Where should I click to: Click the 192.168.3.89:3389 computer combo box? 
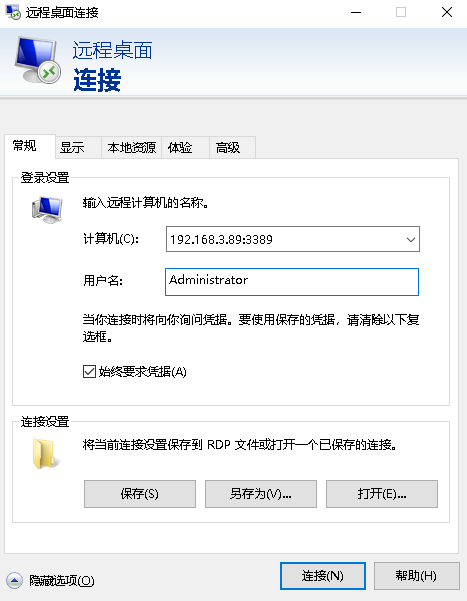point(293,239)
